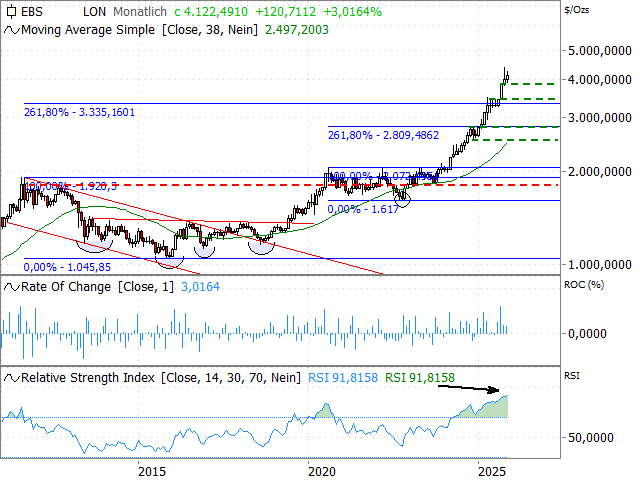Click the Relative Strength Index wave icon
This screenshot has height=480, width=640.
pyautogui.click(x=11, y=377)
